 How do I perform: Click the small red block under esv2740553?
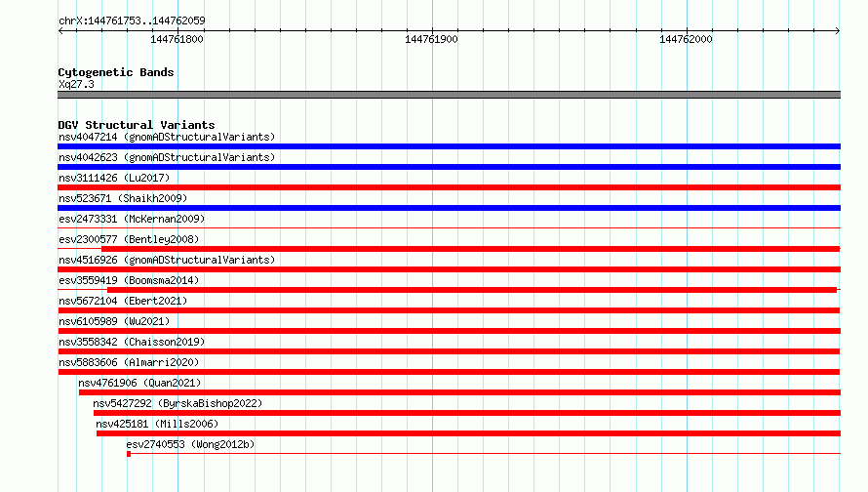click(129, 454)
